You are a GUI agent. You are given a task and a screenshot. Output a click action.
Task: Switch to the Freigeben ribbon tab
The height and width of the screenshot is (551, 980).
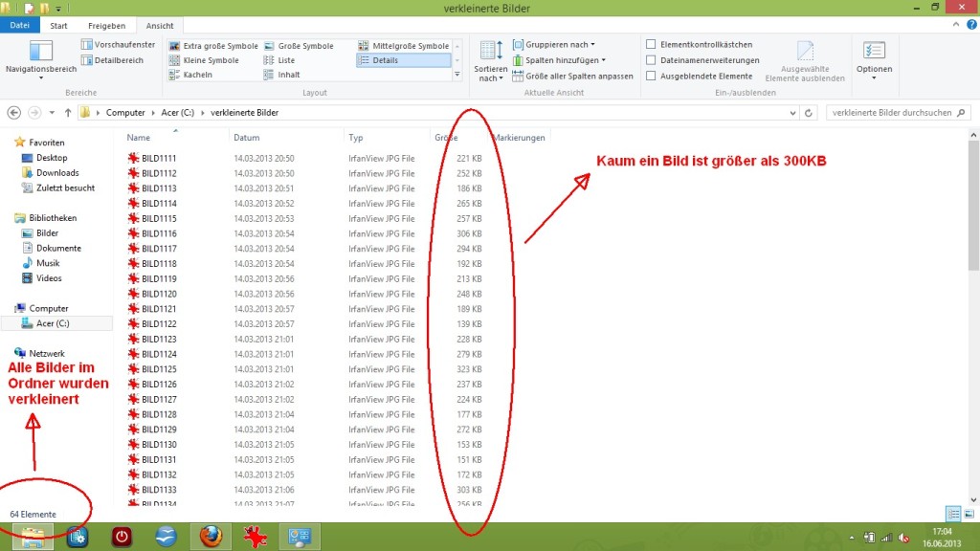point(105,26)
